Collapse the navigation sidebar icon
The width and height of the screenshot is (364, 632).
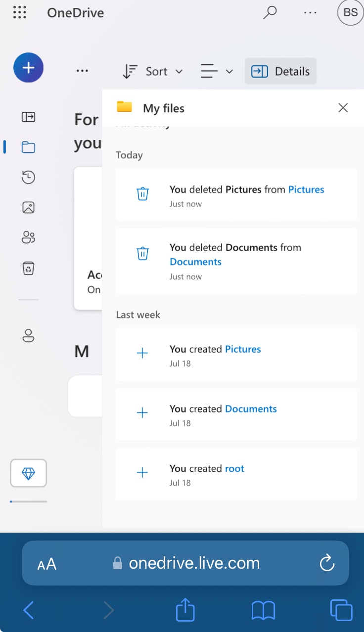(28, 117)
